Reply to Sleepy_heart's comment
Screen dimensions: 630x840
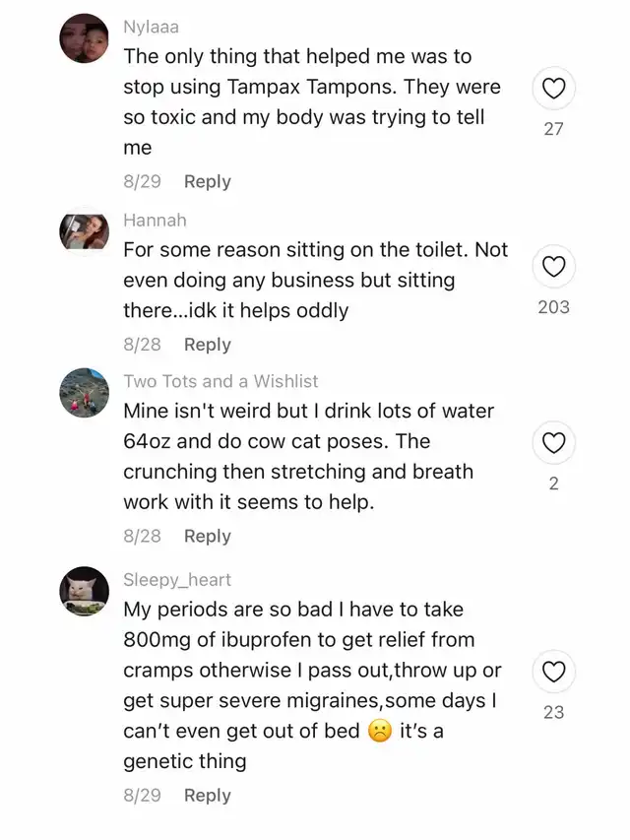[207, 795]
